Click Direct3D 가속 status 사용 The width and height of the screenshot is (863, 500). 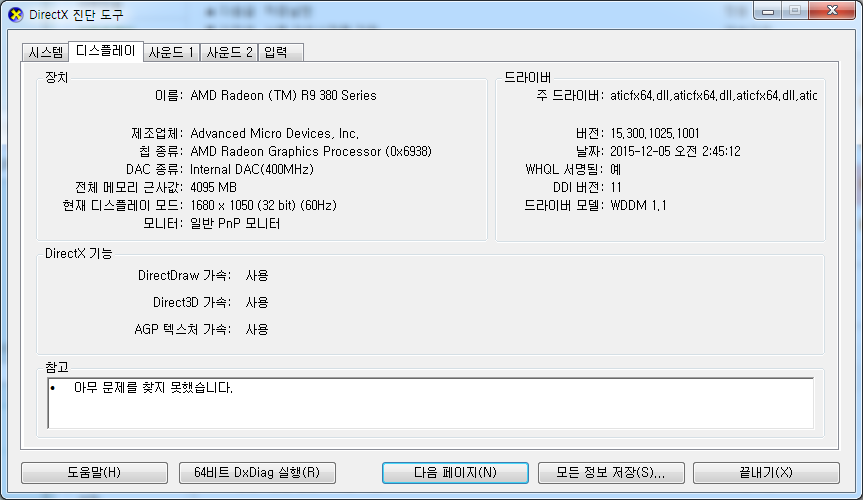coord(256,302)
